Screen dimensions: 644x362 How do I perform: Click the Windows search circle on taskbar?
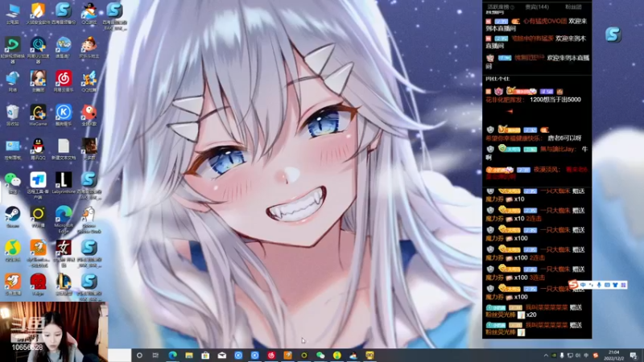pos(139,356)
